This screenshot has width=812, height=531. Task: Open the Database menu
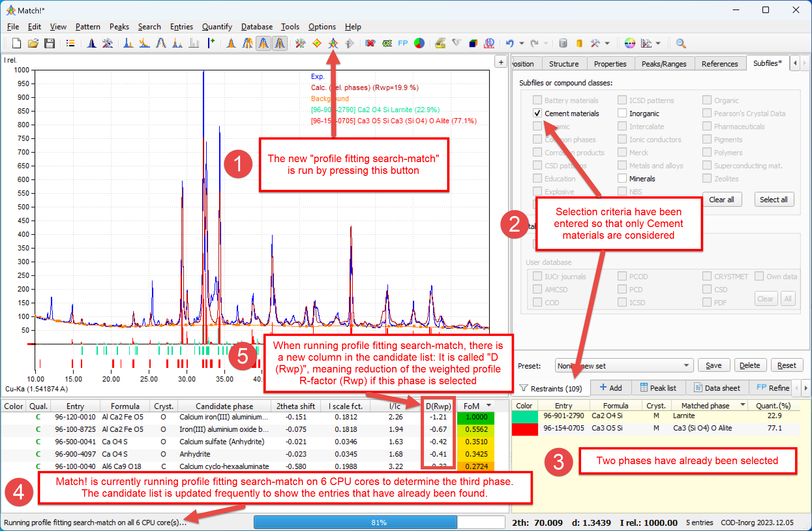pos(257,27)
